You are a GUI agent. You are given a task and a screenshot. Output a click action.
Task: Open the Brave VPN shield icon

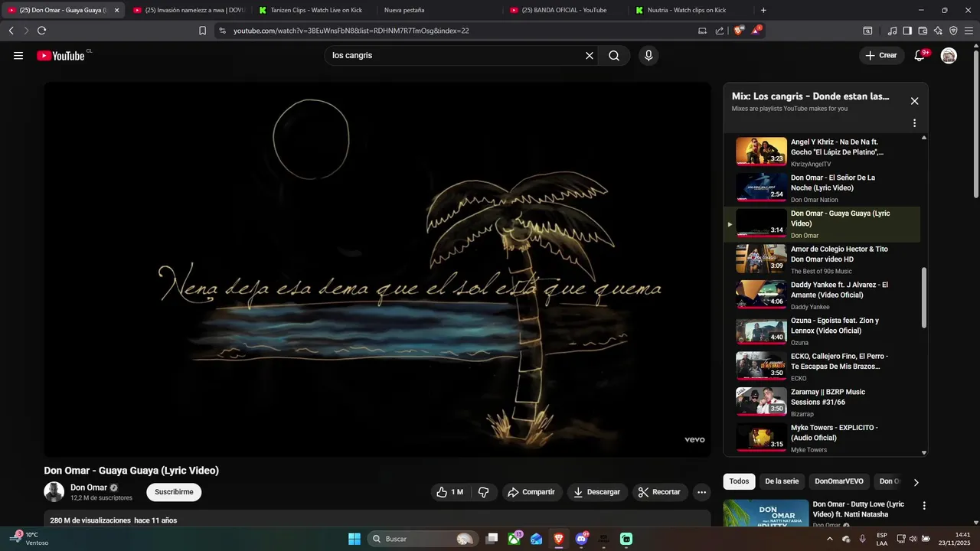click(x=953, y=31)
